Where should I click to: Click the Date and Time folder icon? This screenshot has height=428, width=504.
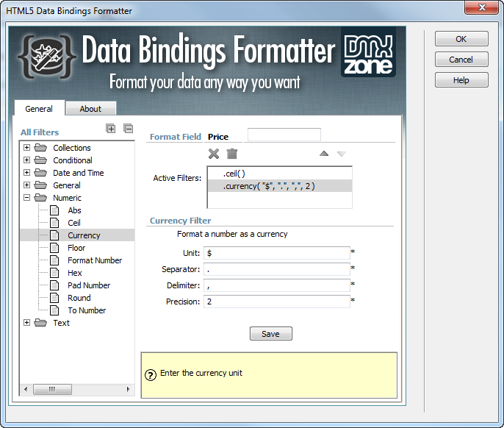click(x=40, y=173)
